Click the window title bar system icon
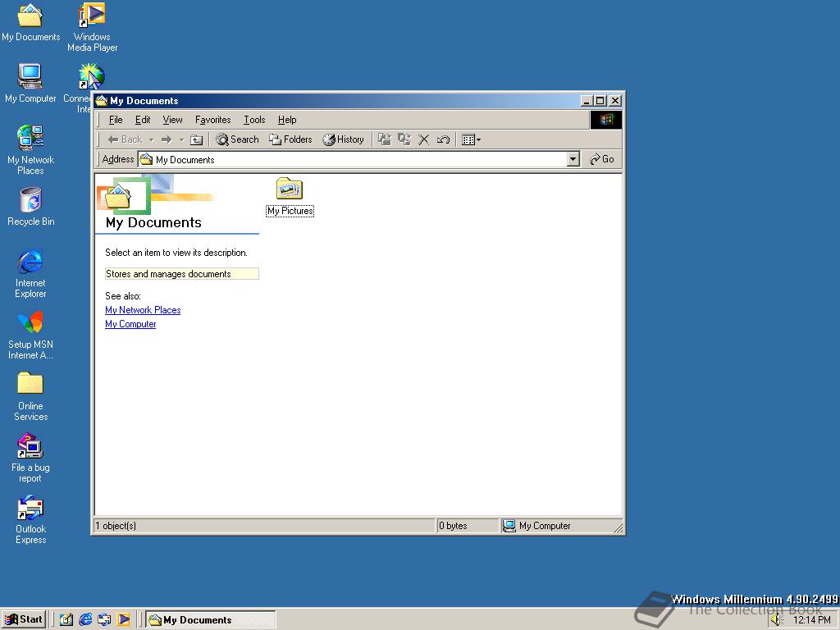 tap(102, 101)
